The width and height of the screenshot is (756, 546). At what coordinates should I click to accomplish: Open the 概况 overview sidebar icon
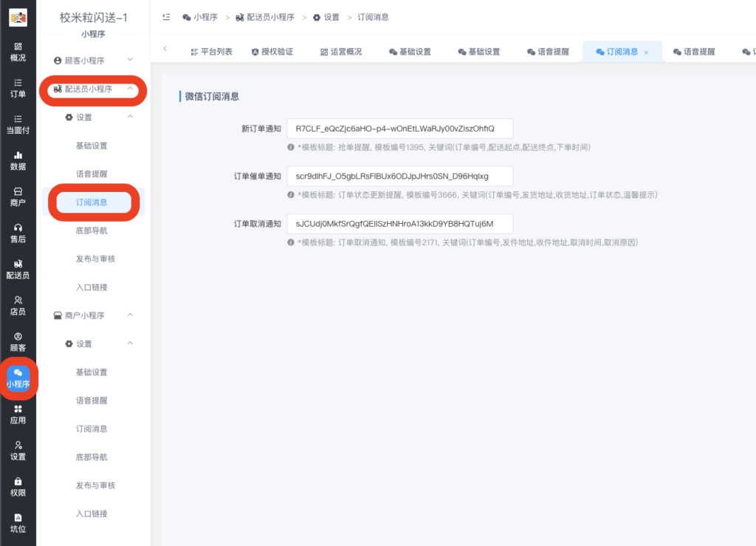(18, 50)
